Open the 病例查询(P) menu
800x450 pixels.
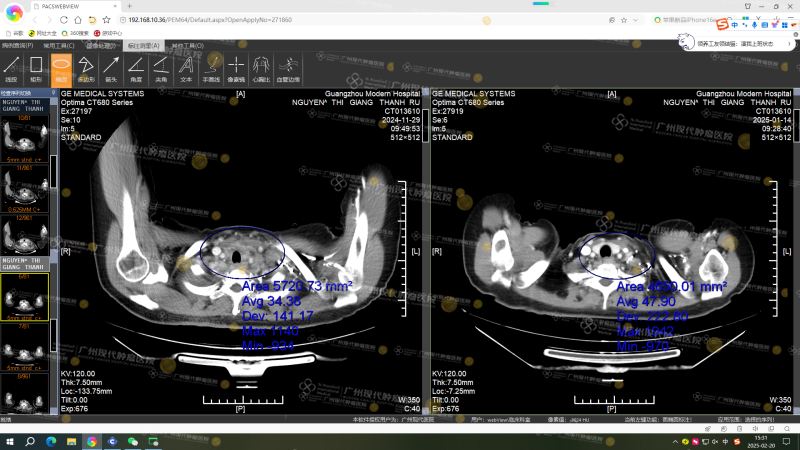click(x=17, y=45)
